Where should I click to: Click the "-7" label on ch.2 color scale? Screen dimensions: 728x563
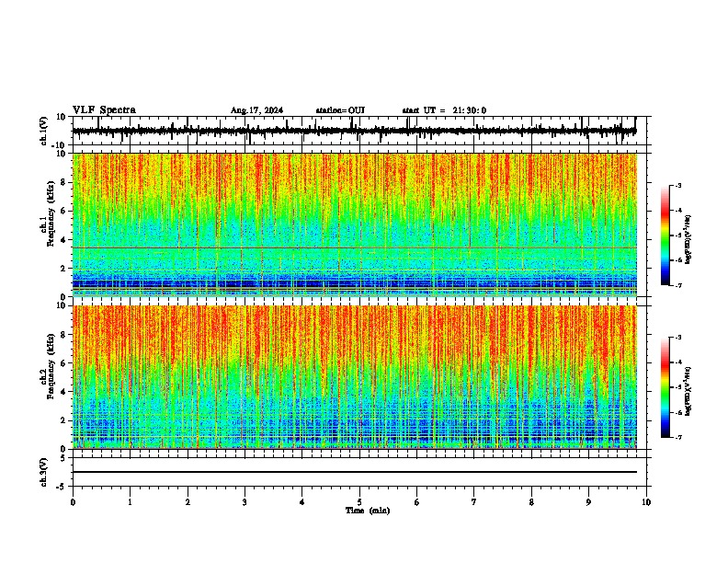click(x=677, y=437)
